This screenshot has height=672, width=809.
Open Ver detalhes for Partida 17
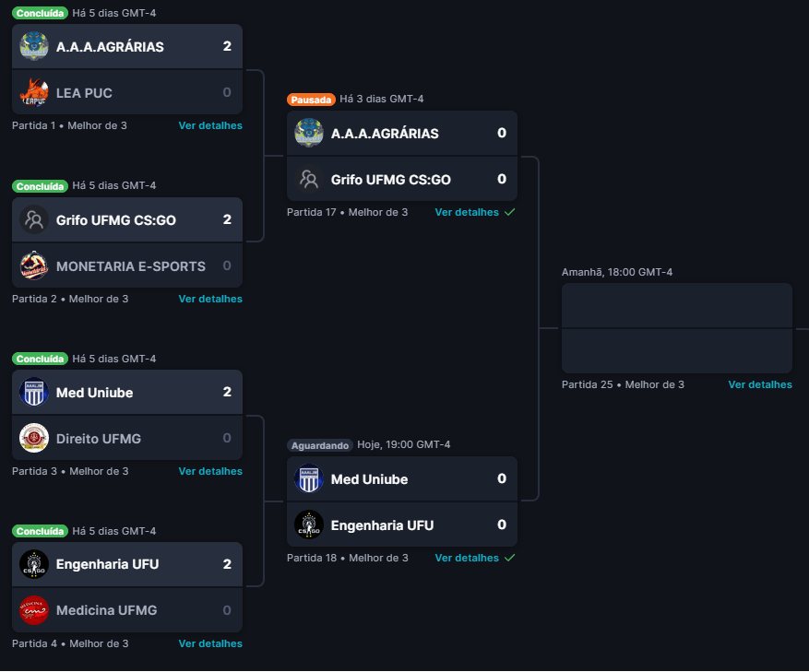pos(467,212)
